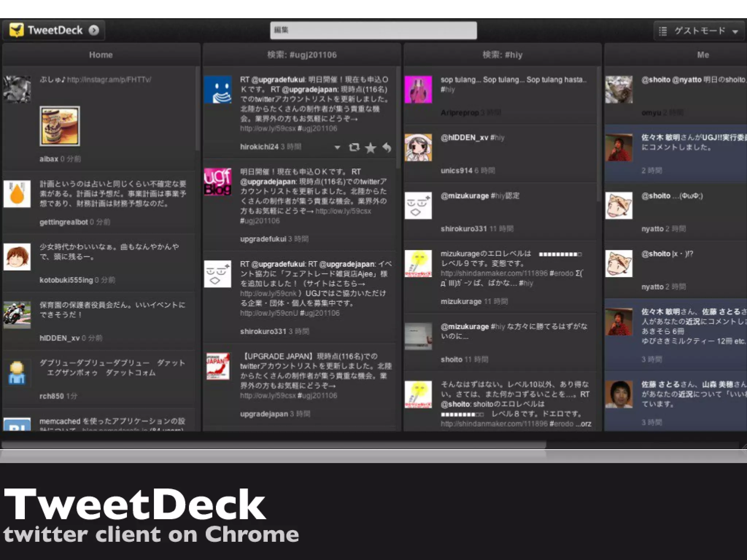The image size is (747, 560).
Task: Click omyu avatar in Me column
Action: pyautogui.click(x=619, y=89)
